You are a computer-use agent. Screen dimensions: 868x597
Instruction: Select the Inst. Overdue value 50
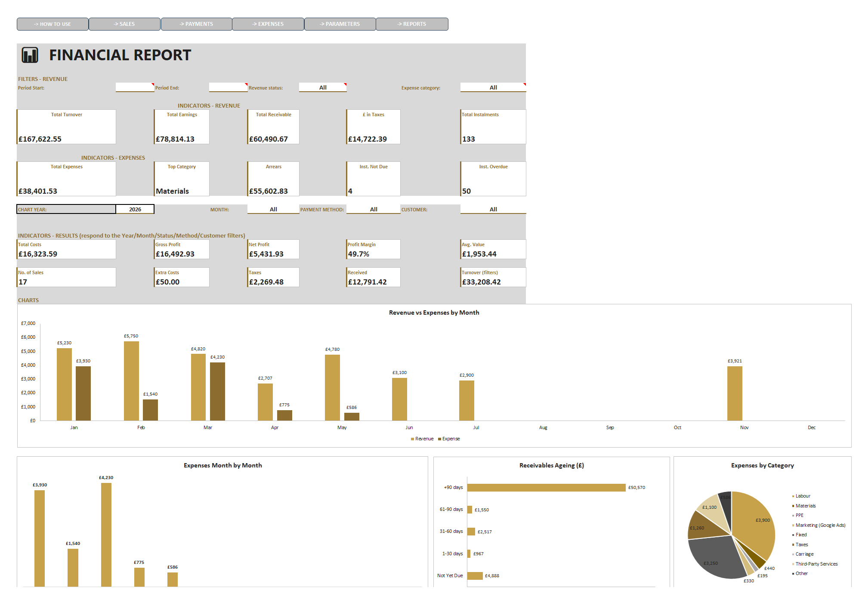[466, 191]
